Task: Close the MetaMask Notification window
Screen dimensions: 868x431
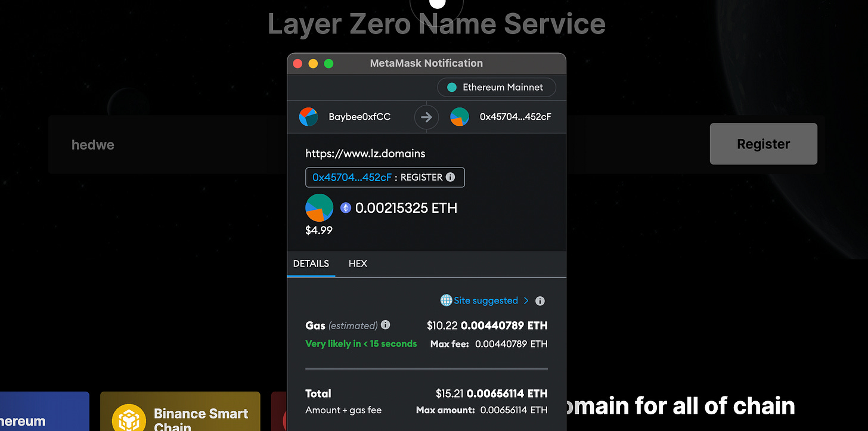Action: 298,63
